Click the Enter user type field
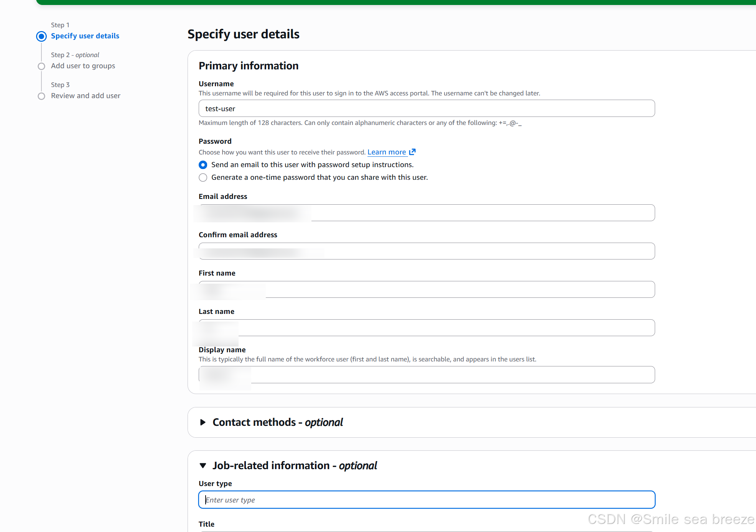 click(427, 500)
